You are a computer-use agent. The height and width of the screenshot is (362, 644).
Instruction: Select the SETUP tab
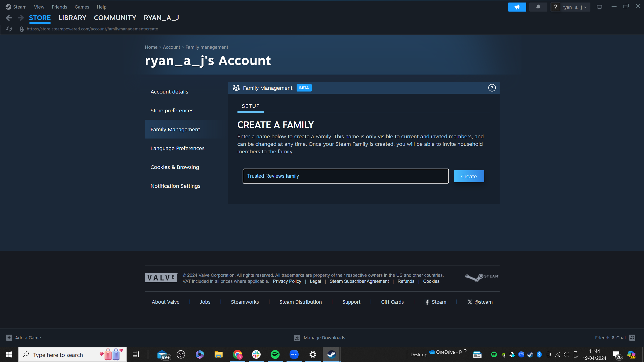251,106
